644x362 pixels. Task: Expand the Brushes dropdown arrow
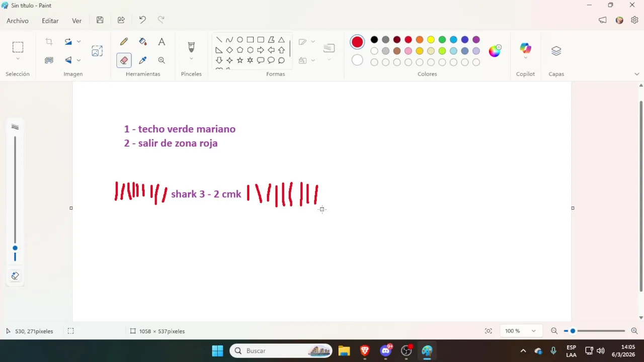click(191, 59)
